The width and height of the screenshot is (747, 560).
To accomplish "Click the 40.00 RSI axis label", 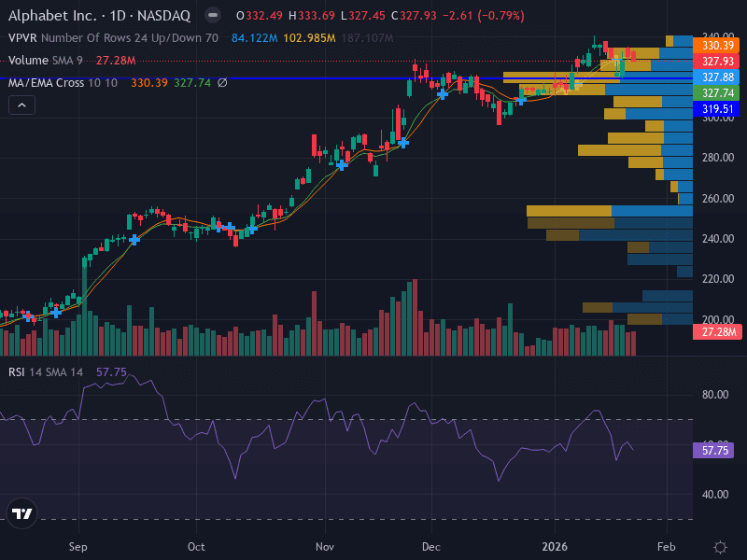I will [x=715, y=495].
